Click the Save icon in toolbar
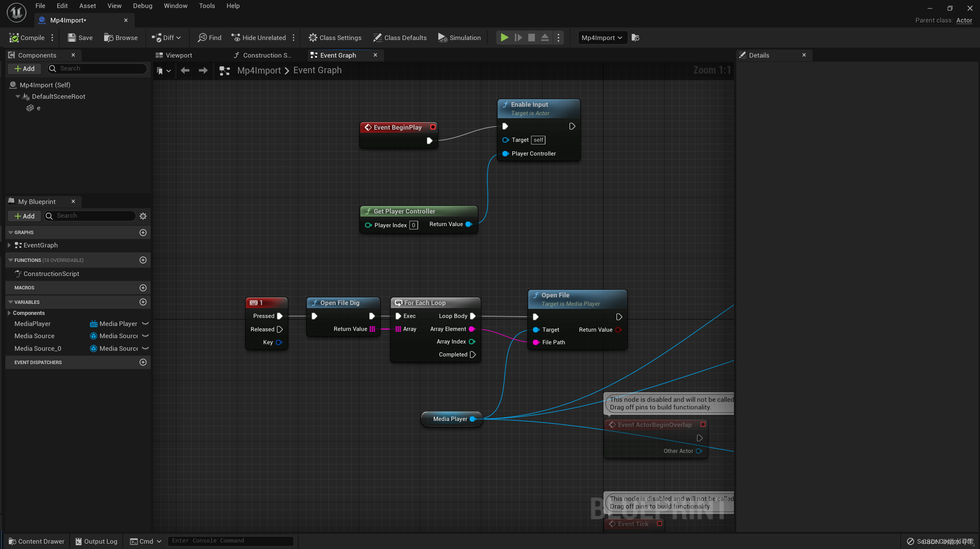The height and width of the screenshot is (549, 980). click(x=72, y=38)
